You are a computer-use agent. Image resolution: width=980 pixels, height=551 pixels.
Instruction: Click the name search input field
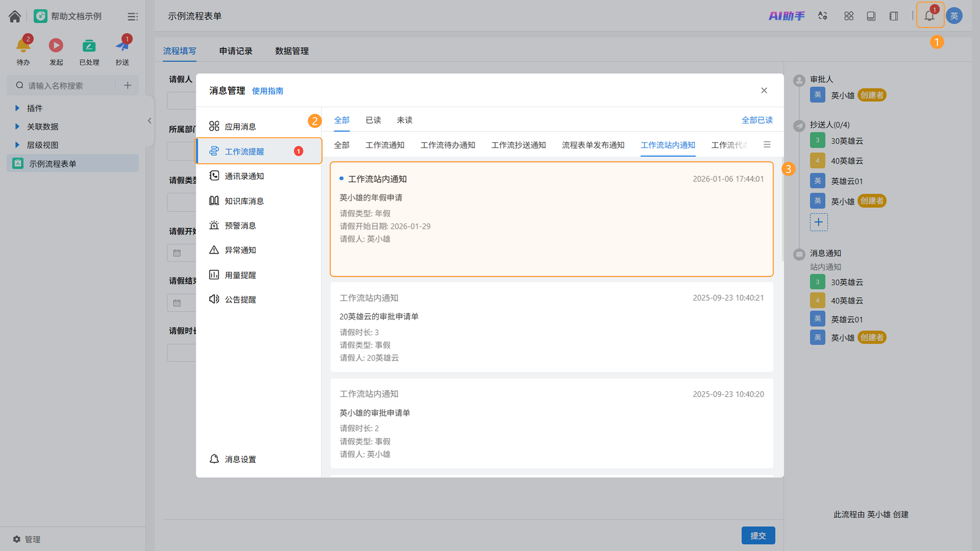coord(68,85)
